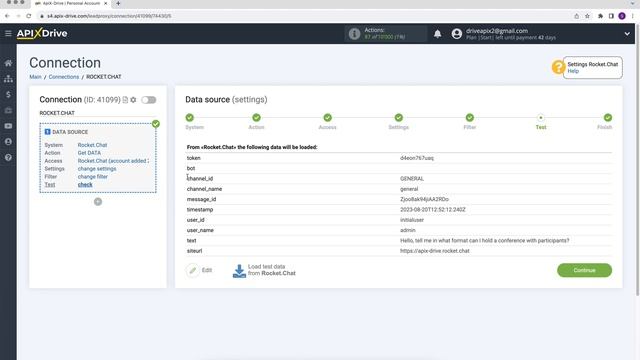Select the token value d4eon767uaq
The width and height of the screenshot is (640, 360).
(x=417, y=158)
